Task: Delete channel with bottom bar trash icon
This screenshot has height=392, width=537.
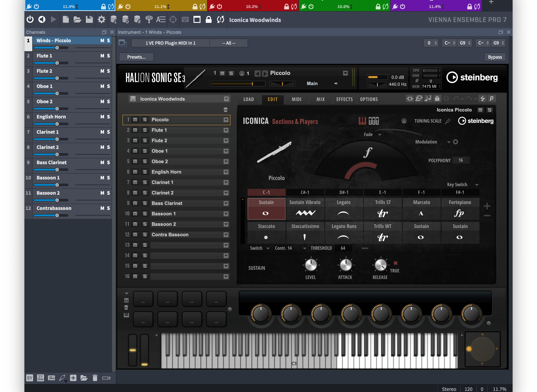Action: [95, 378]
